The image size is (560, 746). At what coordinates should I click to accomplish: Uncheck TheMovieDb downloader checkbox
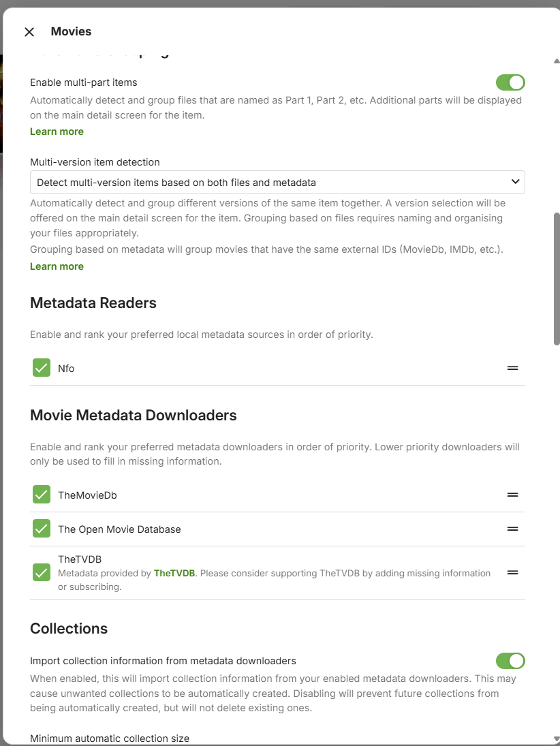(x=42, y=495)
